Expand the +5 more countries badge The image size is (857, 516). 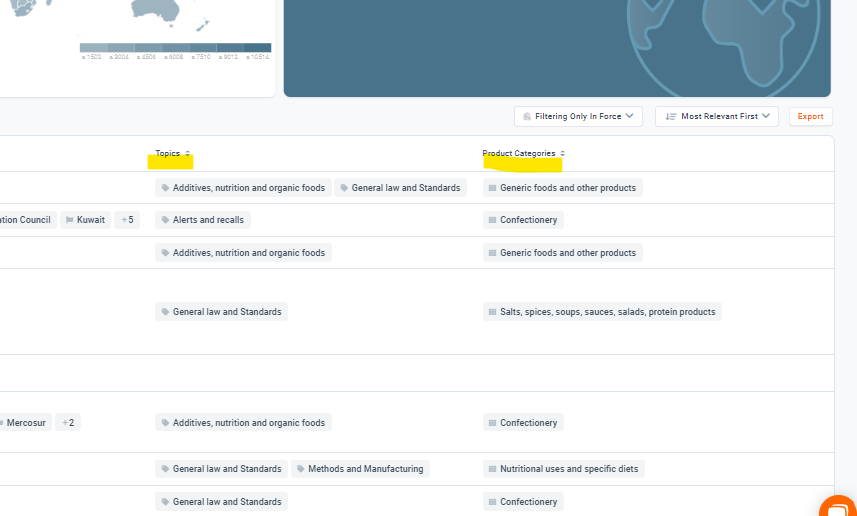click(x=127, y=220)
